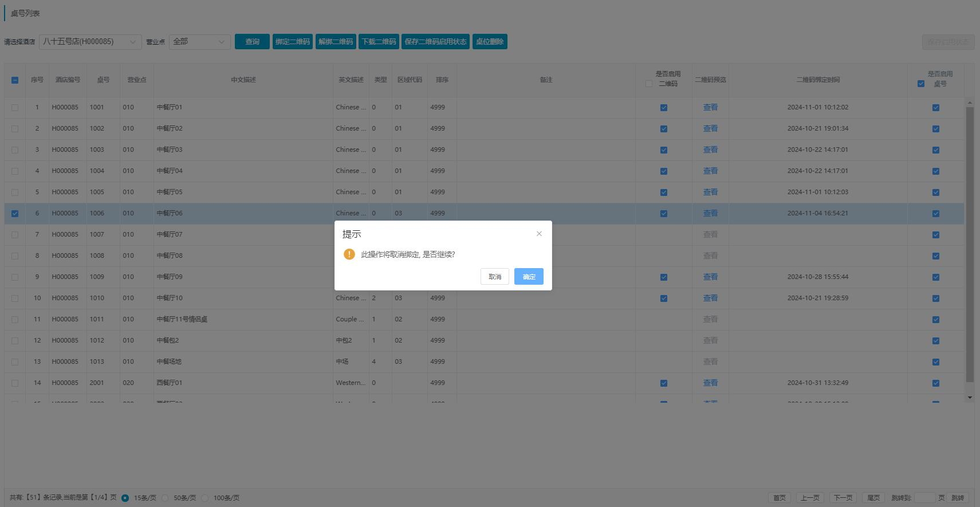Click the 确定 button in dialog
The image size is (980, 507).
pyautogui.click(x=529, y=277)
